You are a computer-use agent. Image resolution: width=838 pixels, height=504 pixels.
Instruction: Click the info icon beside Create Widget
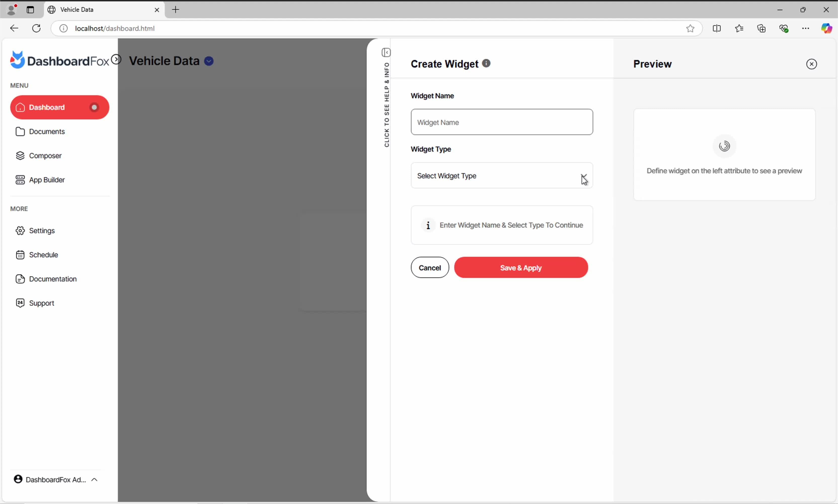486,64
